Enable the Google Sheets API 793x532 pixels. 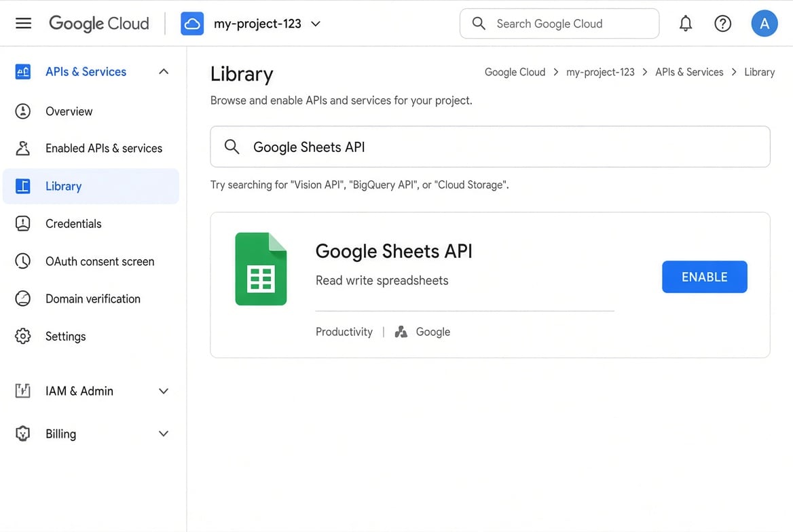705,277
